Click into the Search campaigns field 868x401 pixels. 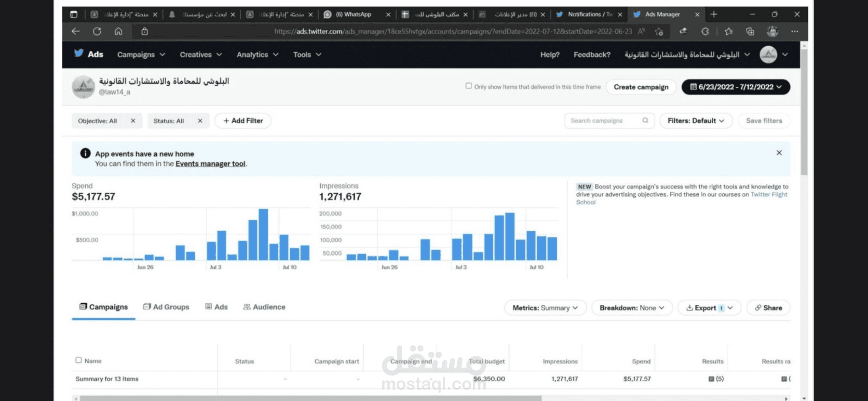click(x=609, y=121)
